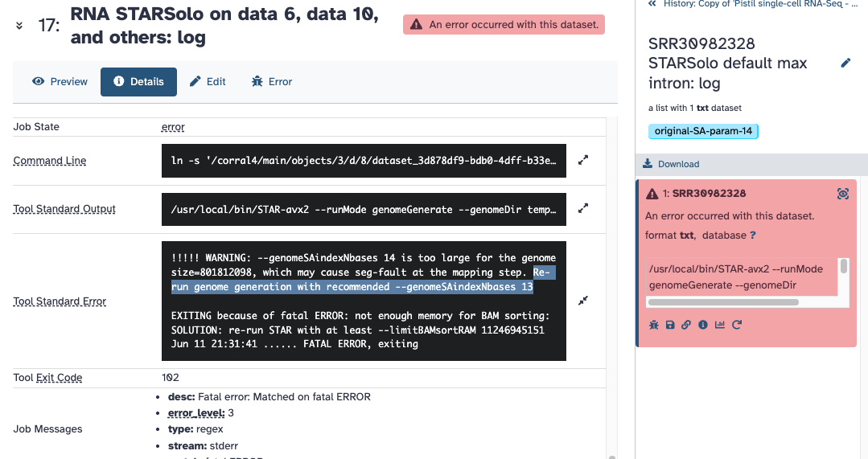Collapse dataset 17 using double chevron icon
Viewport: 868px width, 459px height.
point(19,26)
